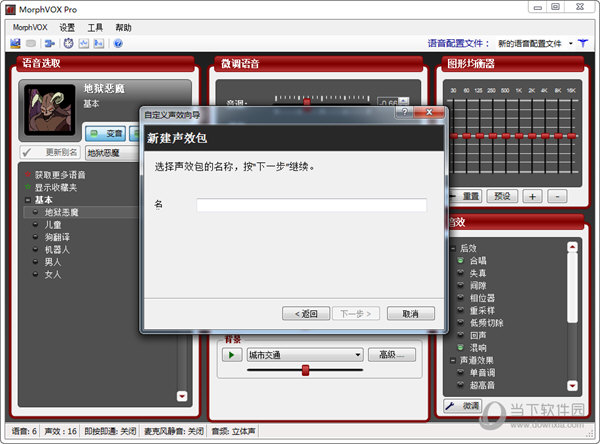This screenshot has height=444, width=600.
Task: Click the clock/timer toolbar icon
Action: point(68,44)
